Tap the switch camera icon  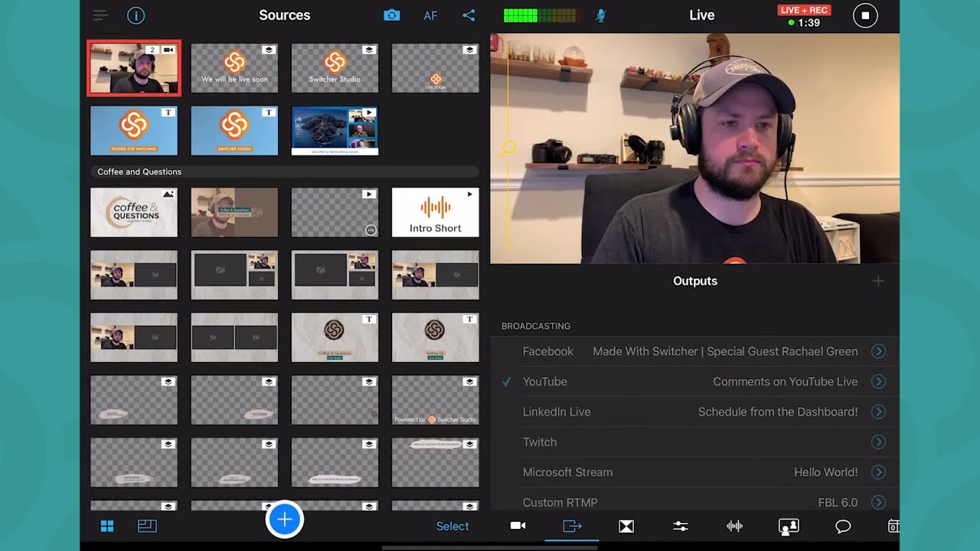click(391, 15)
